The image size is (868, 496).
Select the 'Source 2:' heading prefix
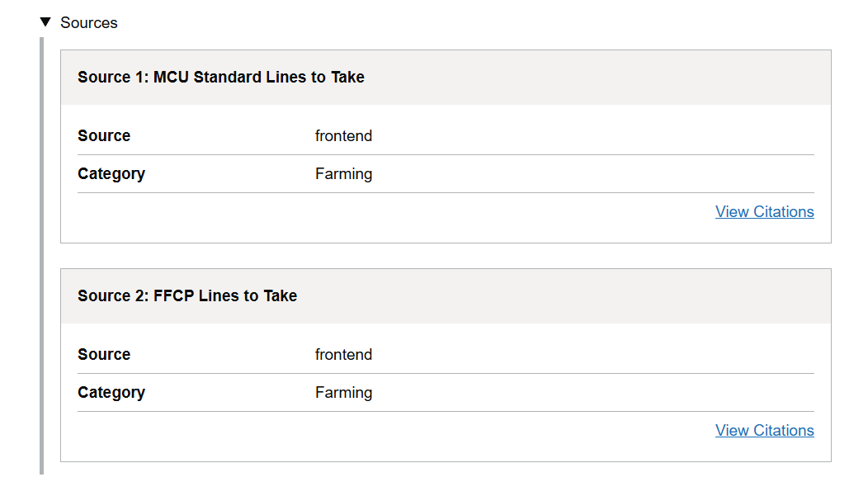(113, 295)
